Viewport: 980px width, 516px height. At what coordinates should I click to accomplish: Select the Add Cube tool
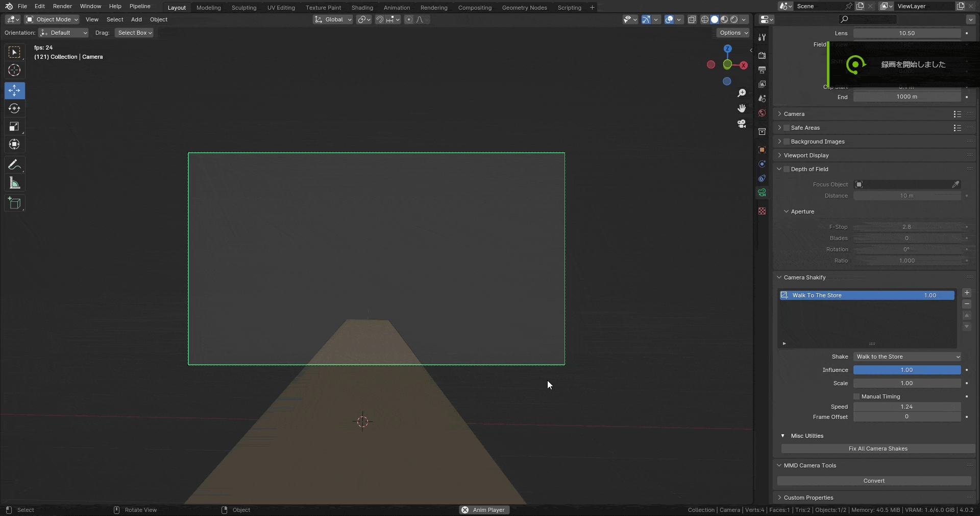tap(14, 203)
